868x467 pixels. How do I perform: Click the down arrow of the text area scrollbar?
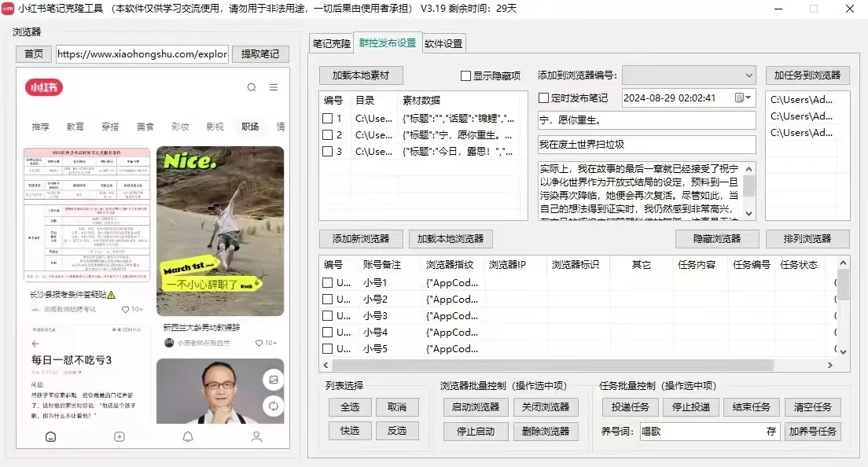748,213
